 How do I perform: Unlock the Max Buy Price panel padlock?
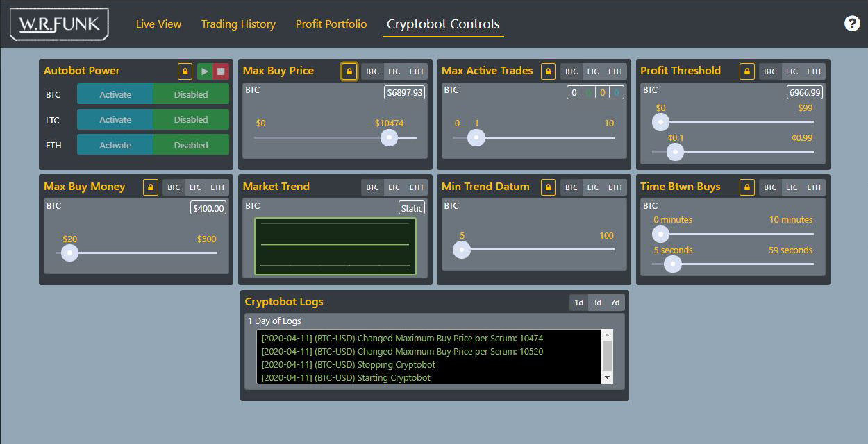[349, 71]
